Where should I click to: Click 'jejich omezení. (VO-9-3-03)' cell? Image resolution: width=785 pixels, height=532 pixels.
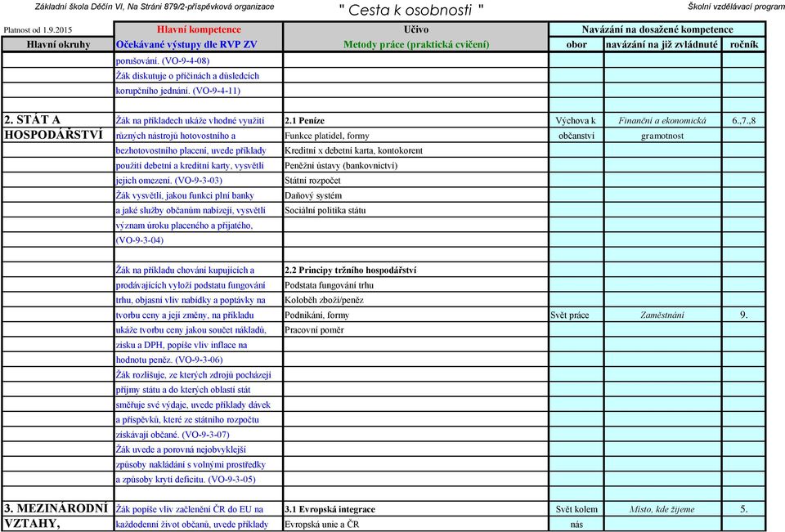click(x=199, y=180)
